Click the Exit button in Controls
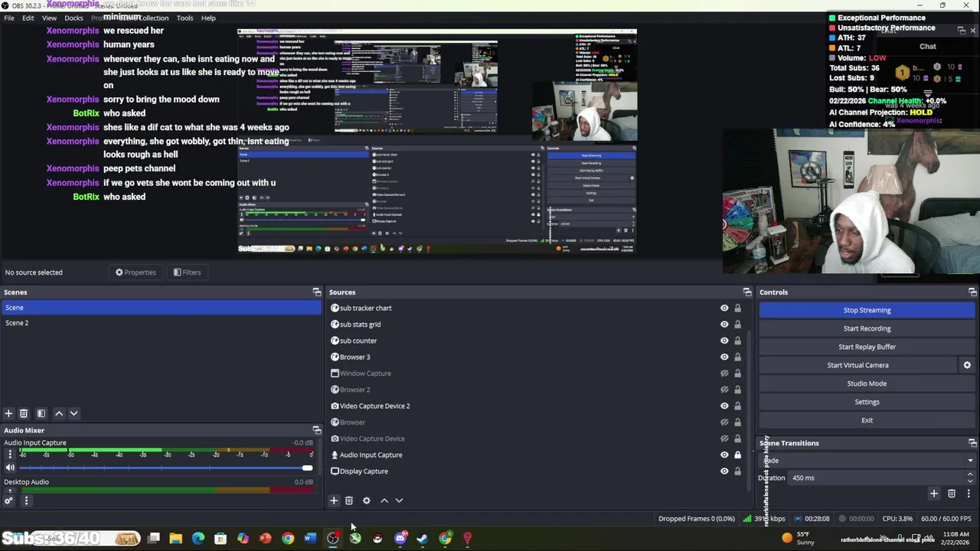Screen dimensions: 980x551 coord(867,420)
